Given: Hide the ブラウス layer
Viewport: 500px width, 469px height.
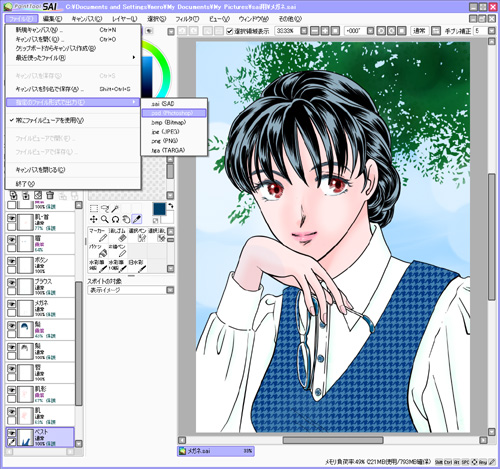Looking at the screenshot, I should coord(12,283).
